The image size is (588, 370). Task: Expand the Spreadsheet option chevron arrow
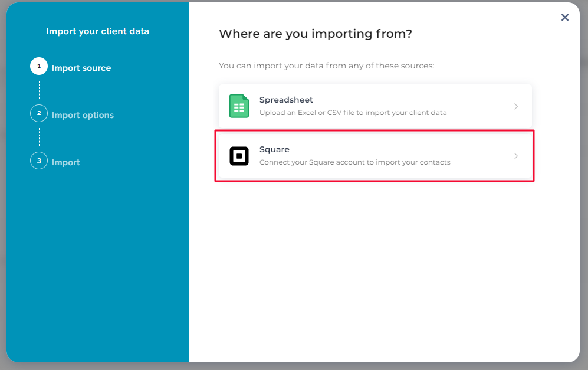(516, 107)
